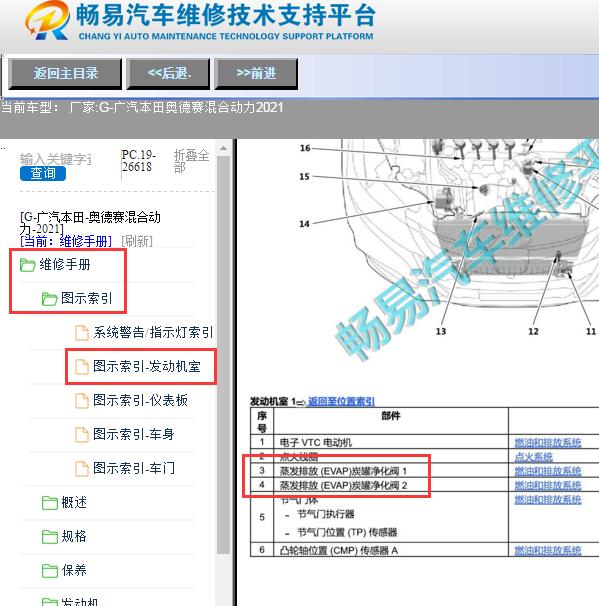Collapse the 图示索引 folder
This screenshot has height=606, width=599.
coord(87,298)
